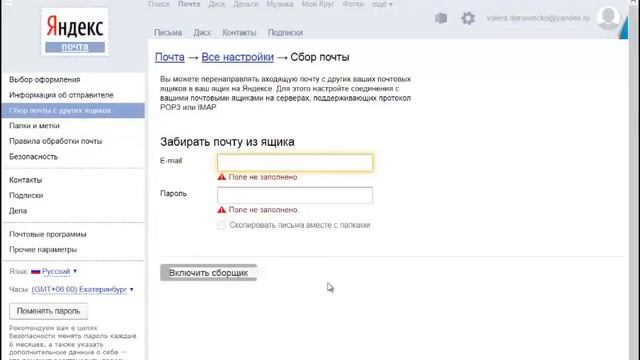Focus the Пароль input field

point(295,195)
